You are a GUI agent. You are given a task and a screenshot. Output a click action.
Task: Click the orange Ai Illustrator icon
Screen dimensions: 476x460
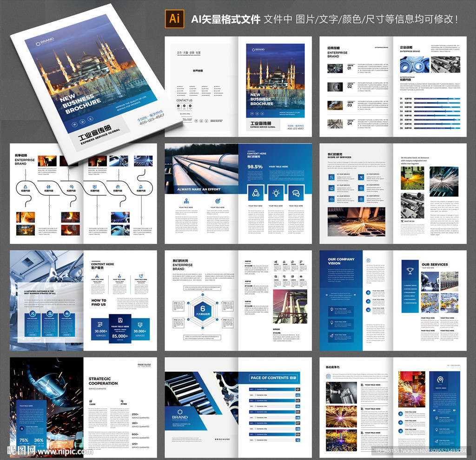[174, 19]
